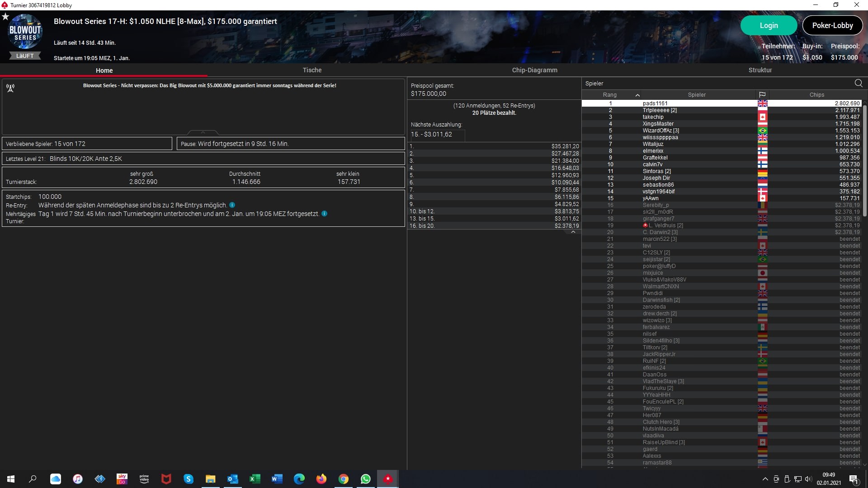Switch to the Tische tab
Image resolution: width=868 pixels, height=488 pixels.
click(312, 70)
